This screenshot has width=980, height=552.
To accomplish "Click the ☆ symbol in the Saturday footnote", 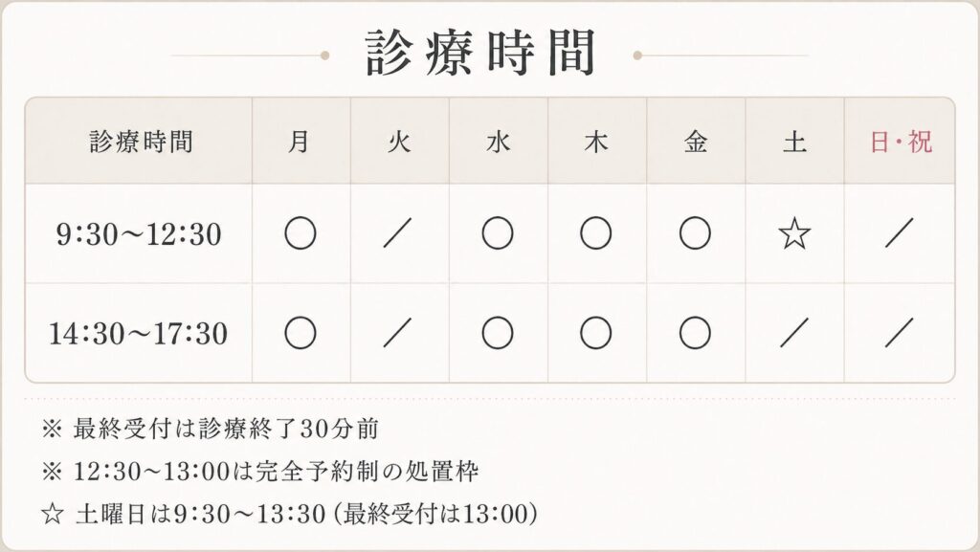I will click(52, 514).
